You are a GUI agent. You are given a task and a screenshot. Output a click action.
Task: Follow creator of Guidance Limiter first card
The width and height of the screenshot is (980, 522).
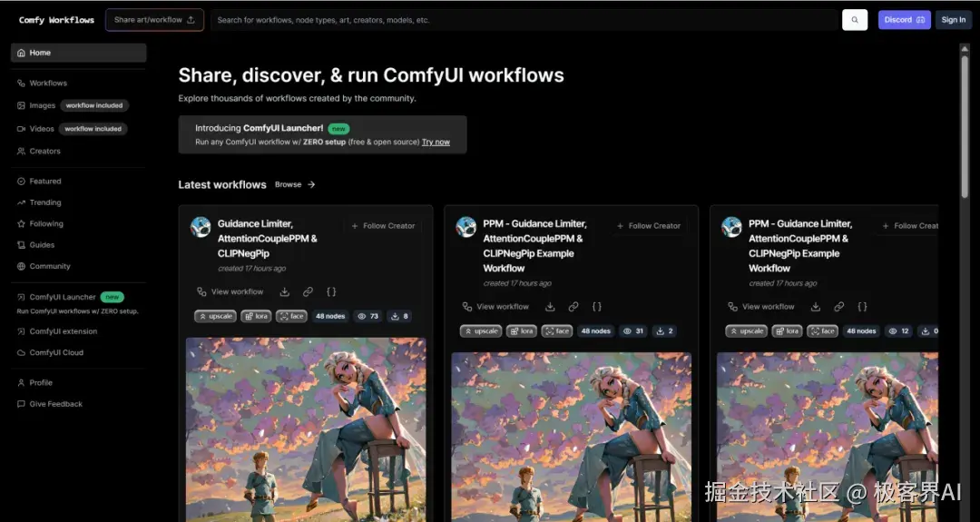(383, 226)
